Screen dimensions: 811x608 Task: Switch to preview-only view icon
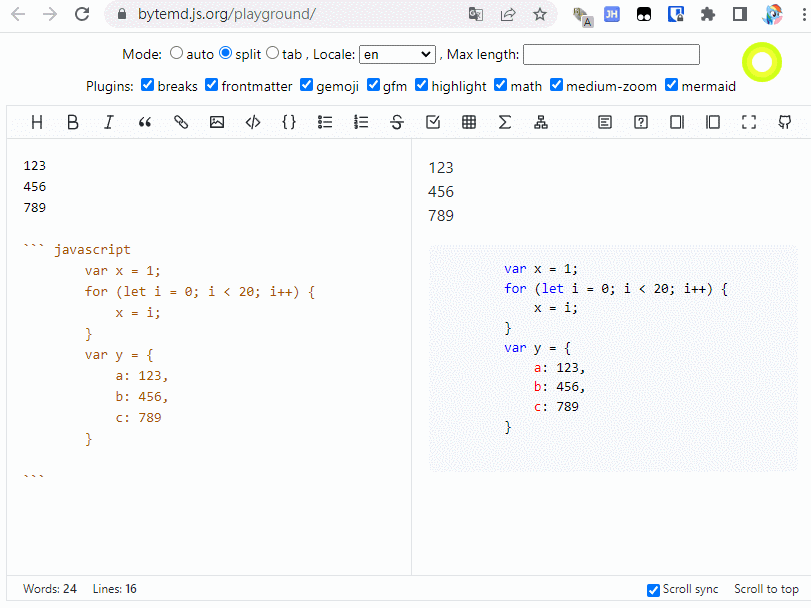[713, 123]
